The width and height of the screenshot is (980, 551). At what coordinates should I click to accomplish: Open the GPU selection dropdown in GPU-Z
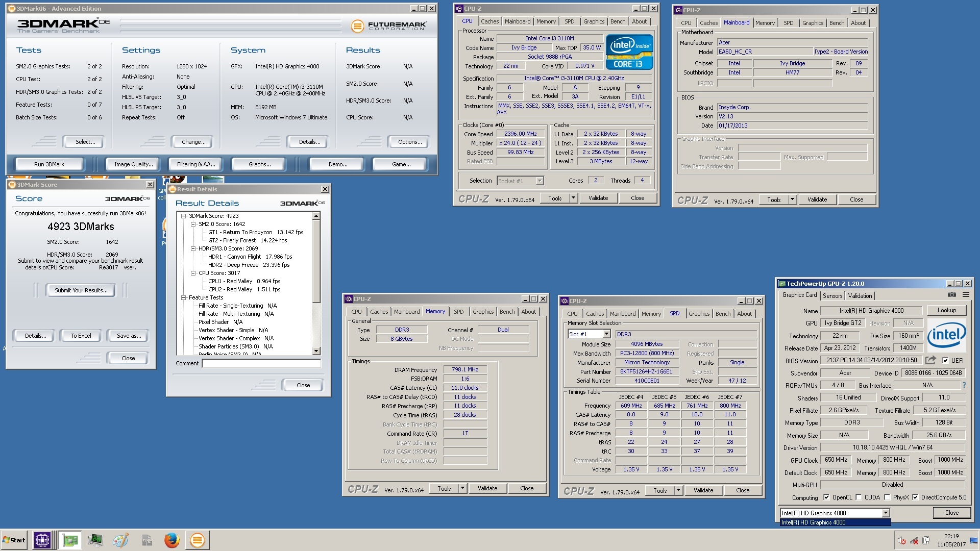pos(886,513)
